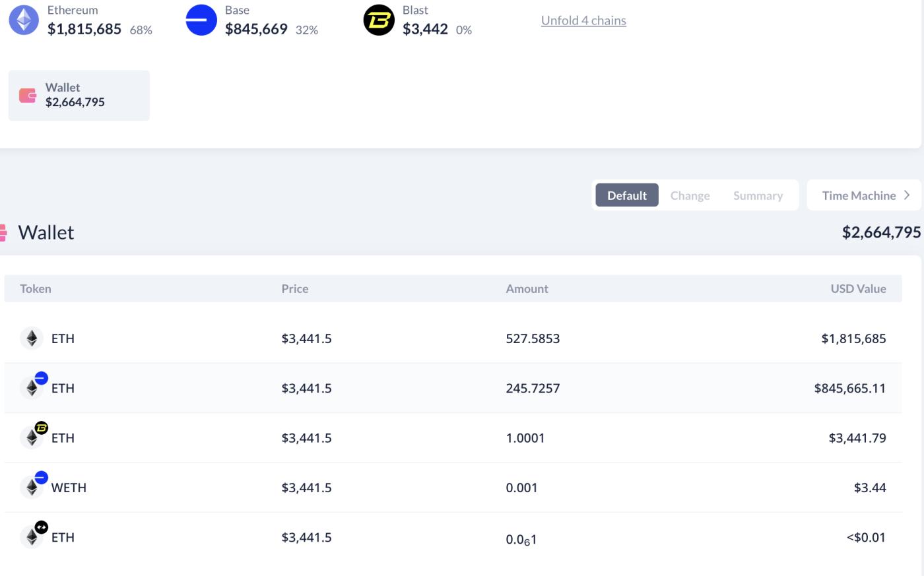The image size is (924, 576).
Task: Click the ETH token icon in first row
Action: click(x=32, y=338)
